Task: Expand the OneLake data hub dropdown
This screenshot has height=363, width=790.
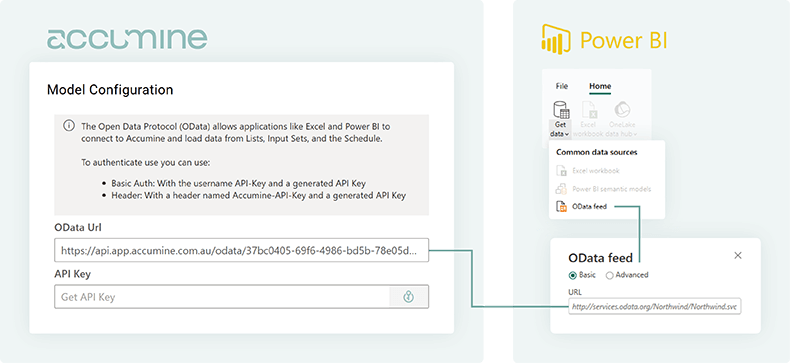Action: [x=635, y=134]
